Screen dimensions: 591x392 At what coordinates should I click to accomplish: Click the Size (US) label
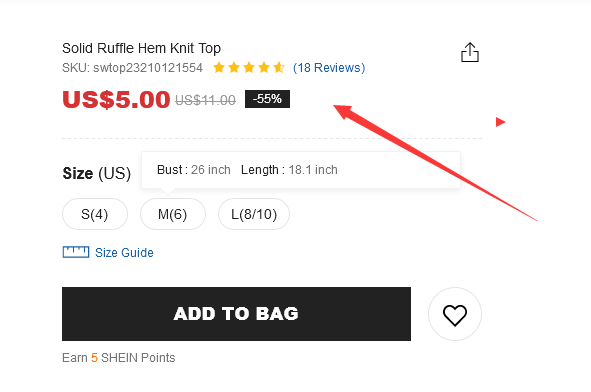[96, 173]
